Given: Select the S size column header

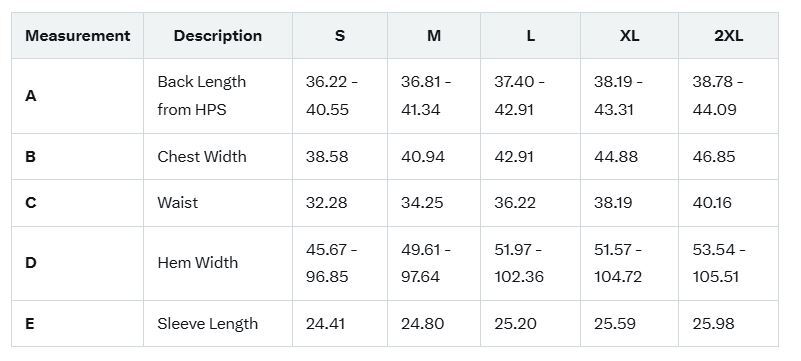Looking at the screenshot, I should coord(340,36).
